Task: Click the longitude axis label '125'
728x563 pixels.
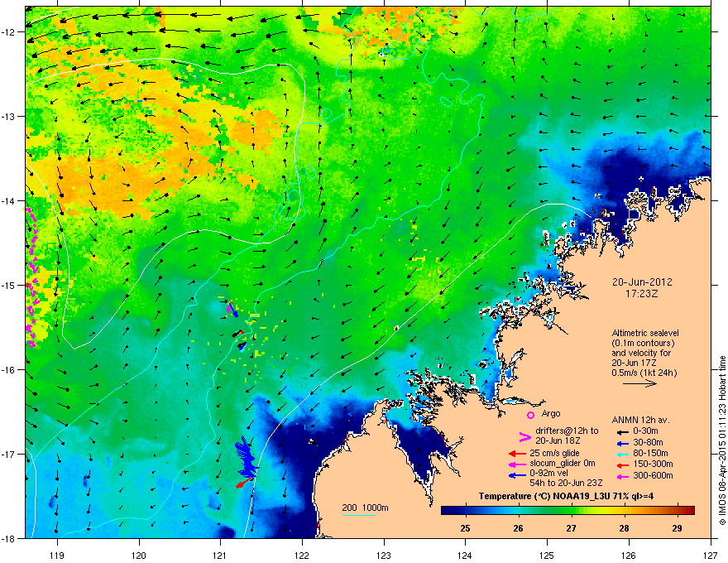Action: (547, 555)
